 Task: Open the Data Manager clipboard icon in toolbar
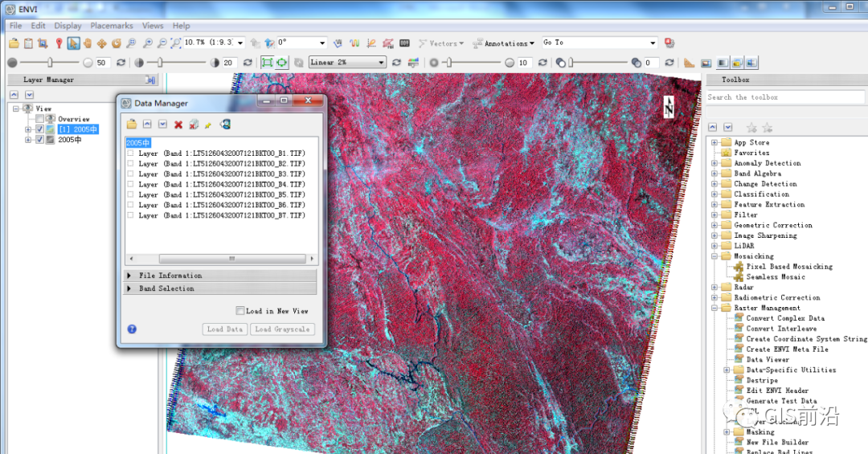28,43
